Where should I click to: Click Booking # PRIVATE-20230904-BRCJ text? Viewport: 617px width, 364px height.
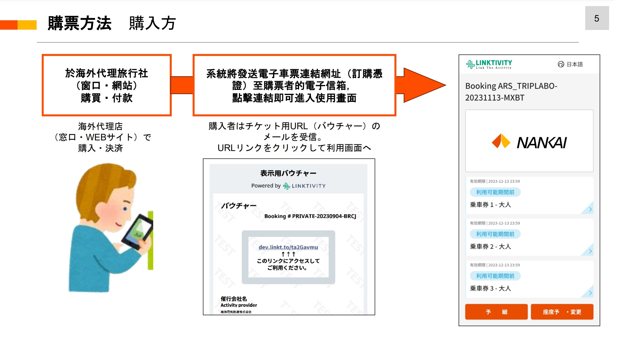click(310, 216)
